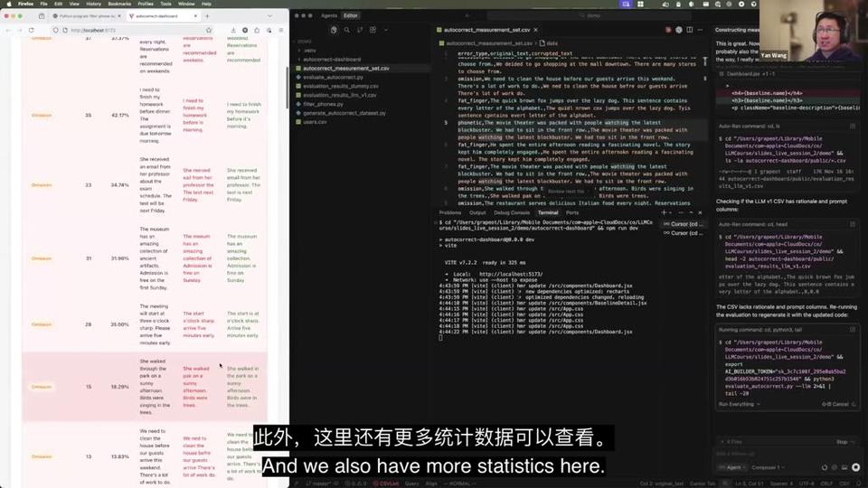Switch to the Agents mode tab

coord(329,15)
